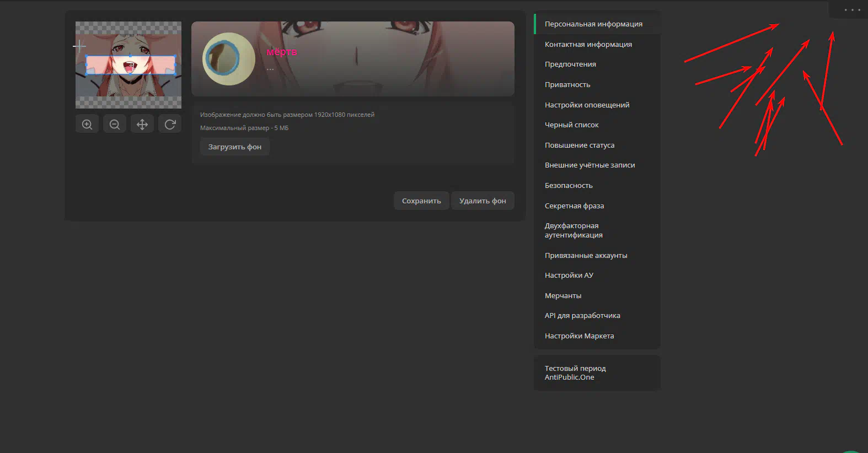
Task: Open API для разработчика
Action: click(597, 316)
